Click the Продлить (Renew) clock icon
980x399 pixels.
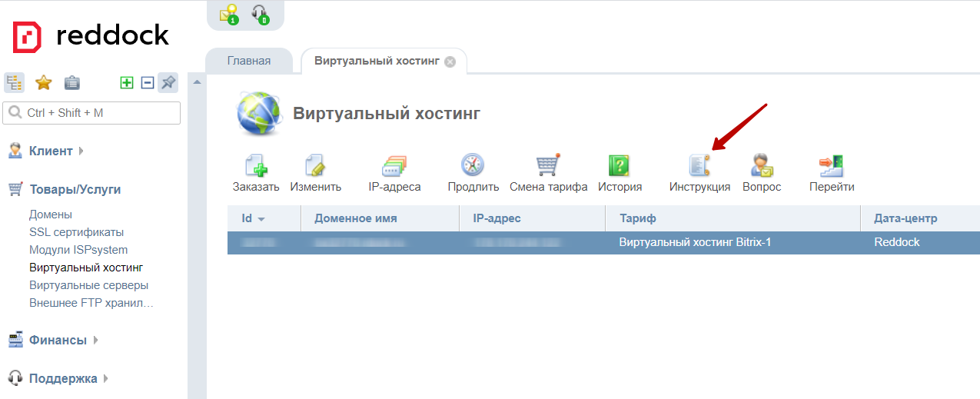(473, 166)
